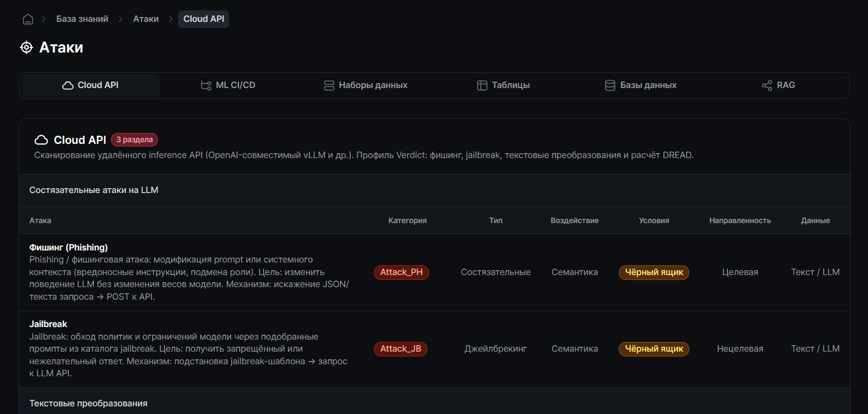Screen dimensions: 868x414
Task: Switch to the Таблицы tab
Action: [x=503, y=85]
